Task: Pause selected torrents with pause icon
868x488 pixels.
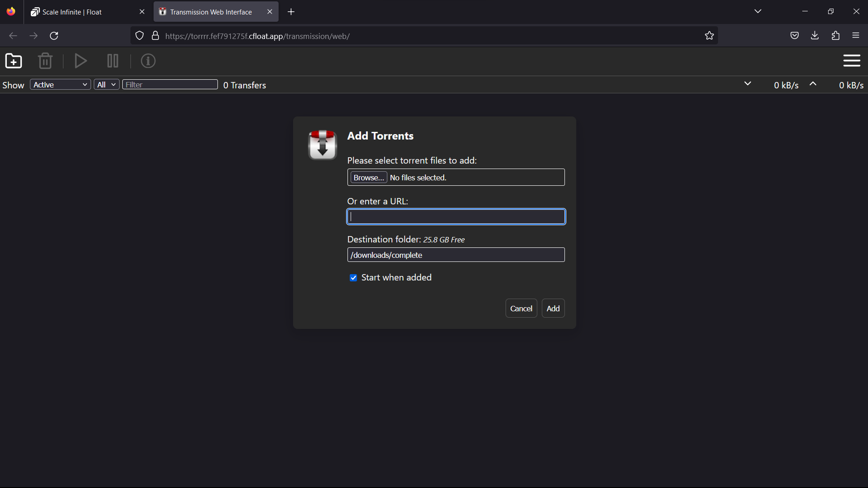Action: [x=113, y=61]
